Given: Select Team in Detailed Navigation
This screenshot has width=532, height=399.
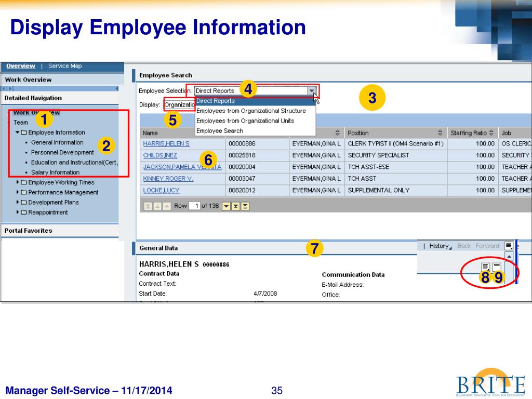Looking at the screenshot, I should point(21,123).
